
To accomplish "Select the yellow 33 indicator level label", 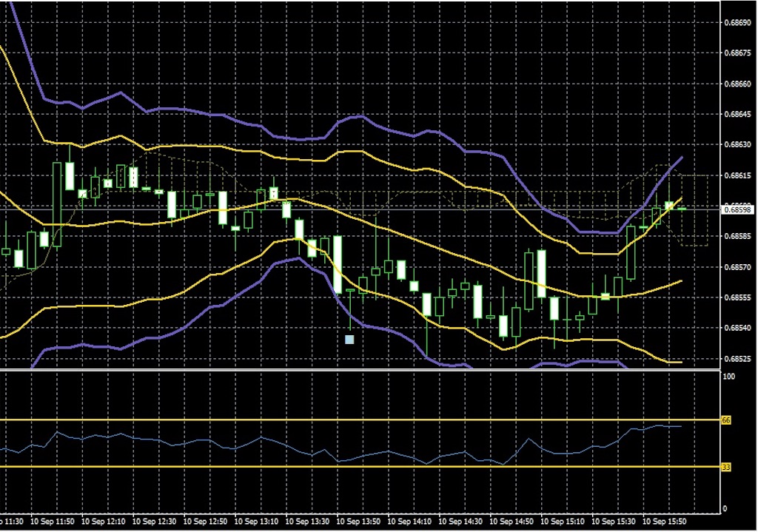I will [726, 467].
